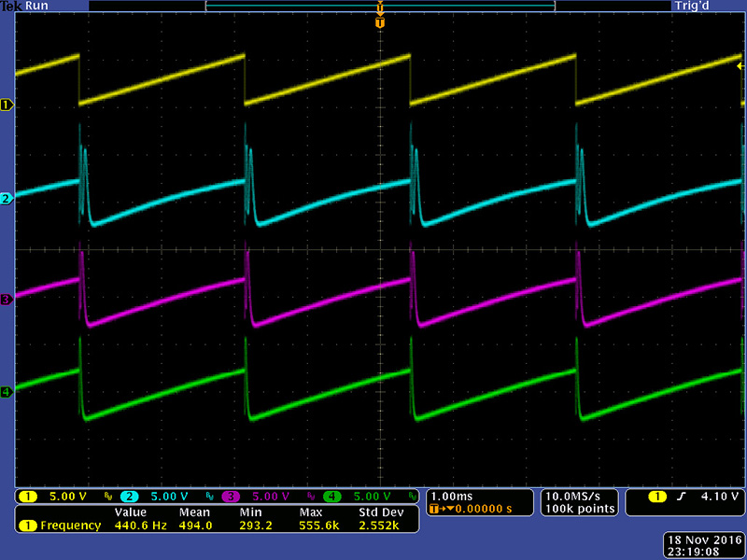The width and height of the screenshot is (747, 560).
Task: Click the 1.00ms timebase readout
Action: pos(452,497)
